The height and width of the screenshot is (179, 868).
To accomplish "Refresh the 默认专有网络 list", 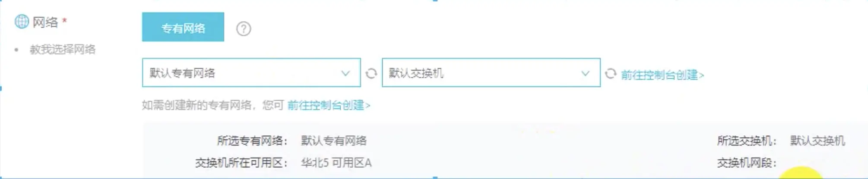I will tap(371, 74).
